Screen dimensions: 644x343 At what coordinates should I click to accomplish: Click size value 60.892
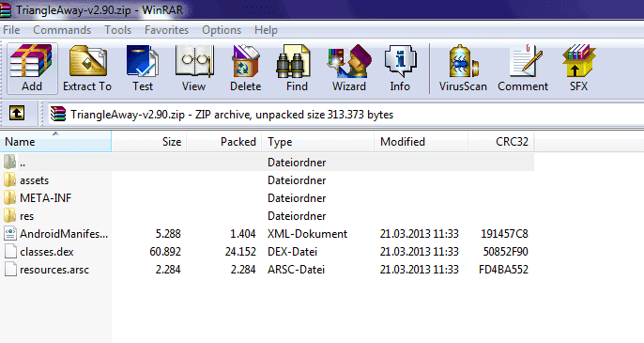[x=165, y=252]
